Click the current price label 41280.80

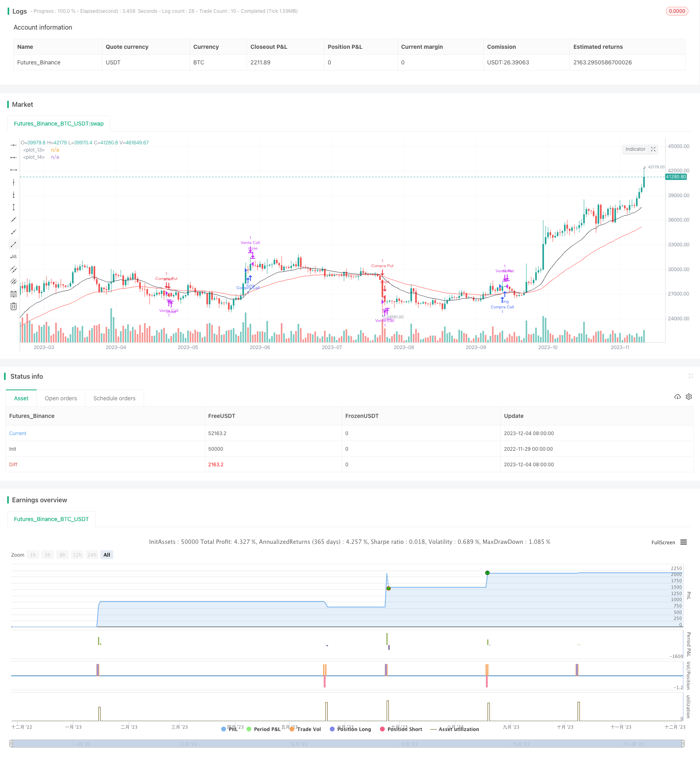(x=676, y=177)
